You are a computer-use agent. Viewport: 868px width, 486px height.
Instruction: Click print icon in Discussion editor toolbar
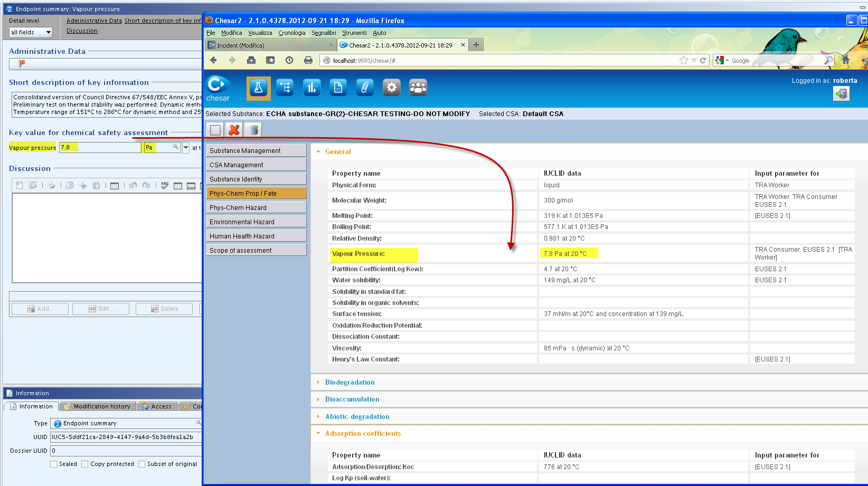(x=51, y=185)
